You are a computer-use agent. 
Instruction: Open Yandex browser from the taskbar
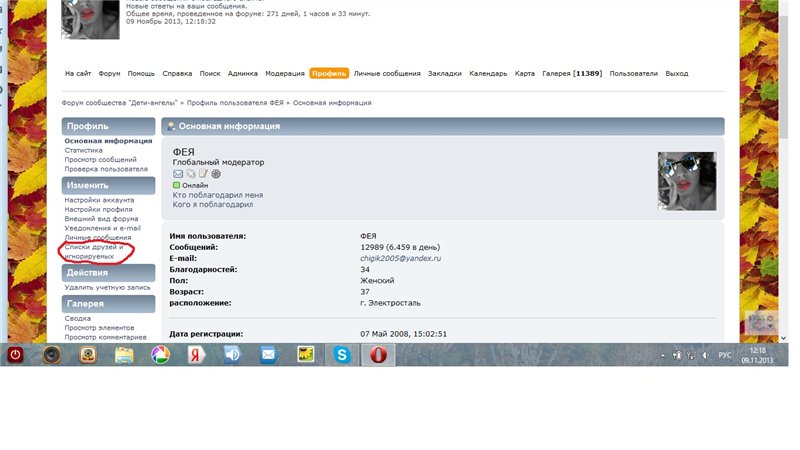[x=196, y=355]
